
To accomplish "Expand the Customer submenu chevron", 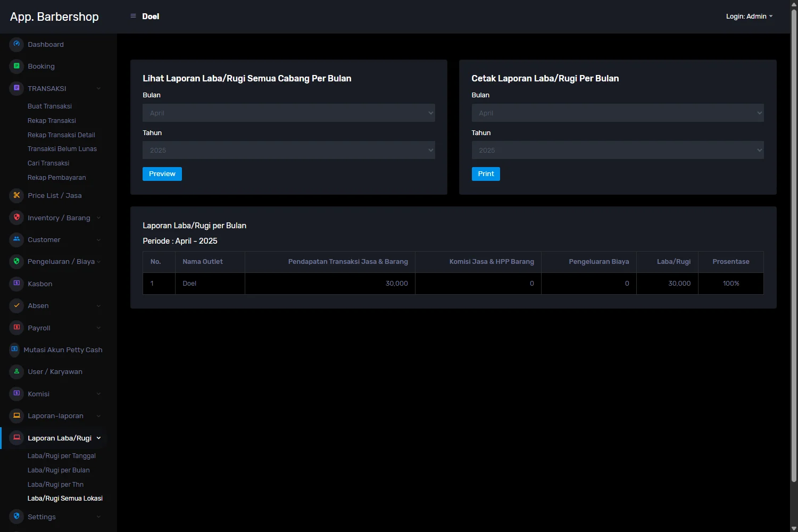I will point(98,240).
